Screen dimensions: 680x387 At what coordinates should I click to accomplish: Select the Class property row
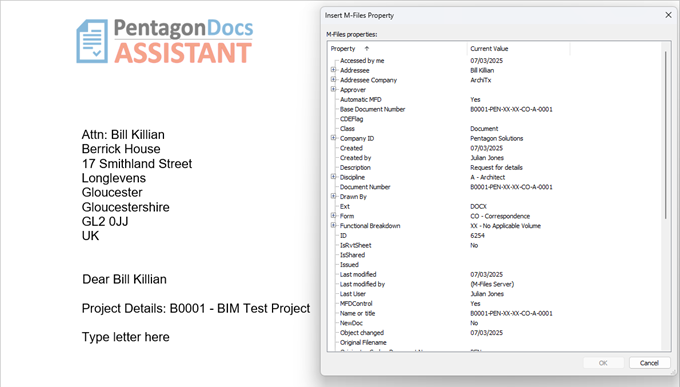point(347,129)
